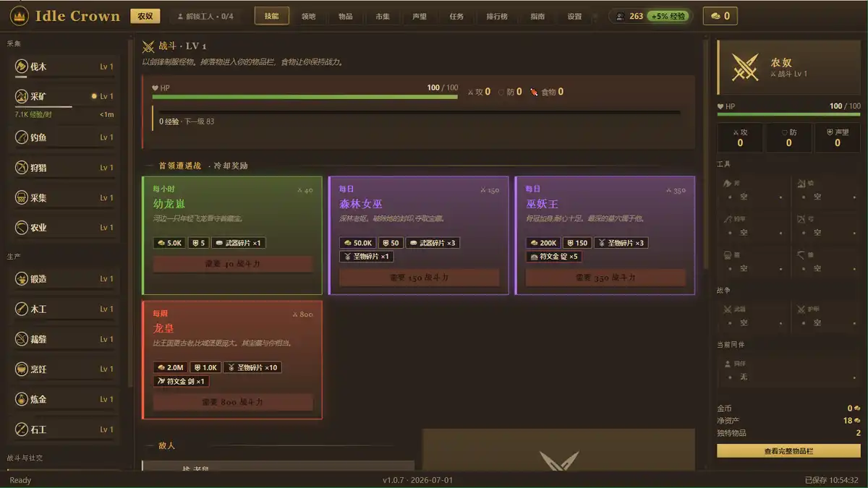Screen dimensions: 868x488
Task: Select the 伐木 woodcutting skill icon
Action: [x=21, y=67]
